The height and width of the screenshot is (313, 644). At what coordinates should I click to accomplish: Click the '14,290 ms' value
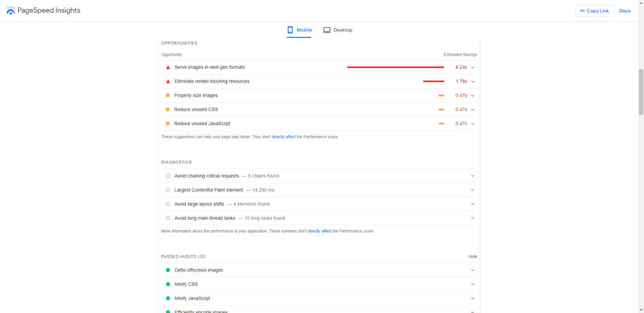[x=264, y=190]
